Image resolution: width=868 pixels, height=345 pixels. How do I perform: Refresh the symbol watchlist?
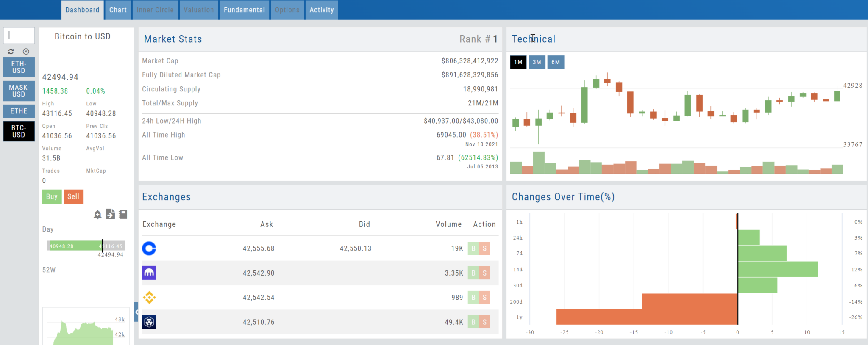pos(11,52)
